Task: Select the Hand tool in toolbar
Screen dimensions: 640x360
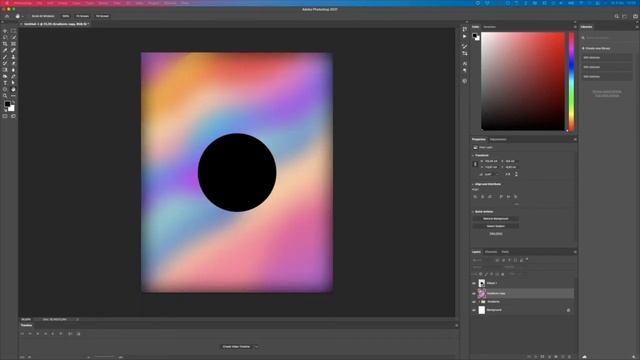Action: pyautogui.click(x=13, y=89)
